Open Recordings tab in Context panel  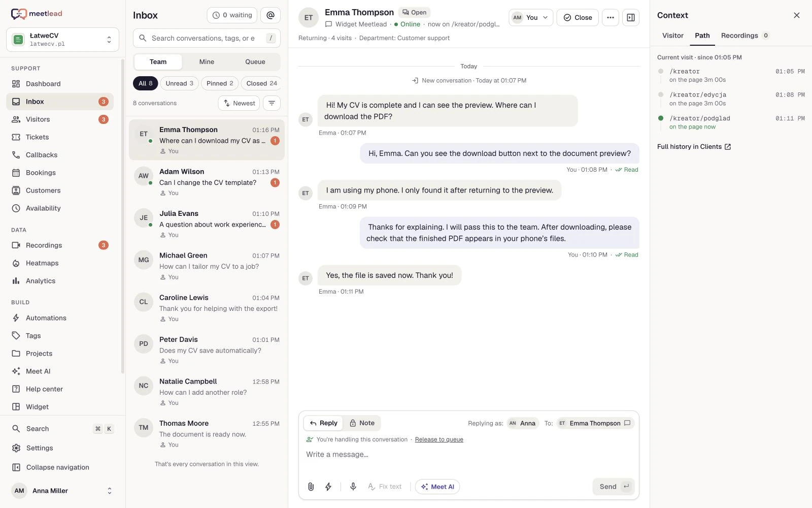click(745, 36)
